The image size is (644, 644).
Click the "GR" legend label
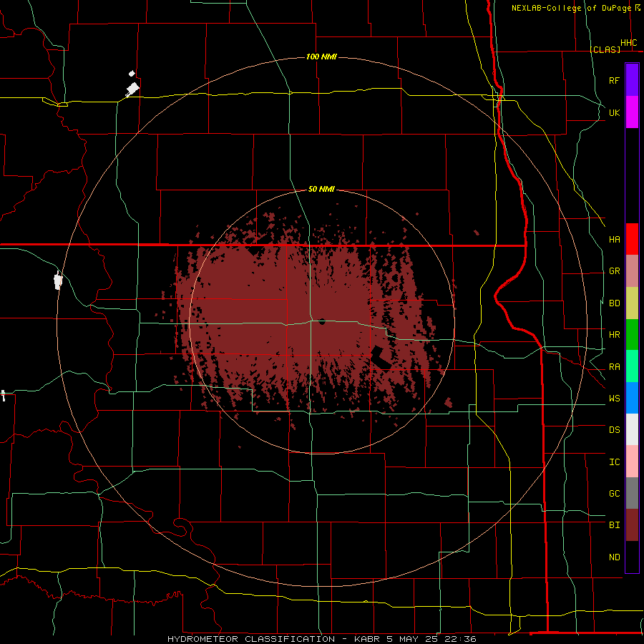pos(614,271)
